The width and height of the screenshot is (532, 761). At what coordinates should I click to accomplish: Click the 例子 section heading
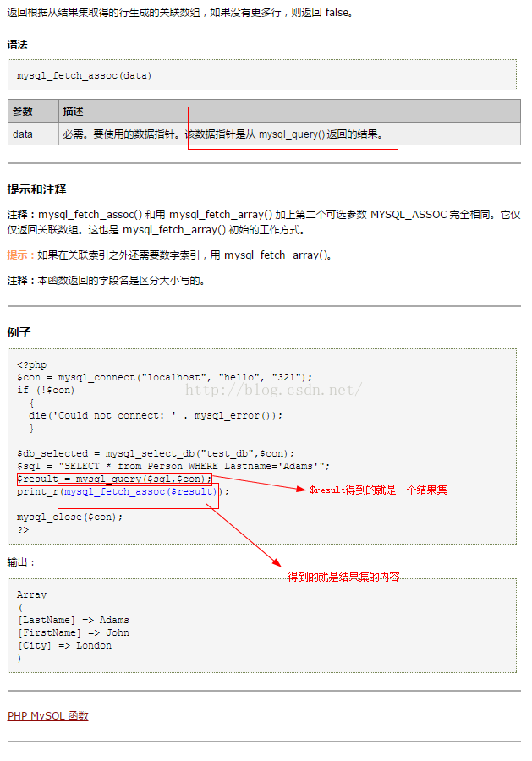point(19,332)
